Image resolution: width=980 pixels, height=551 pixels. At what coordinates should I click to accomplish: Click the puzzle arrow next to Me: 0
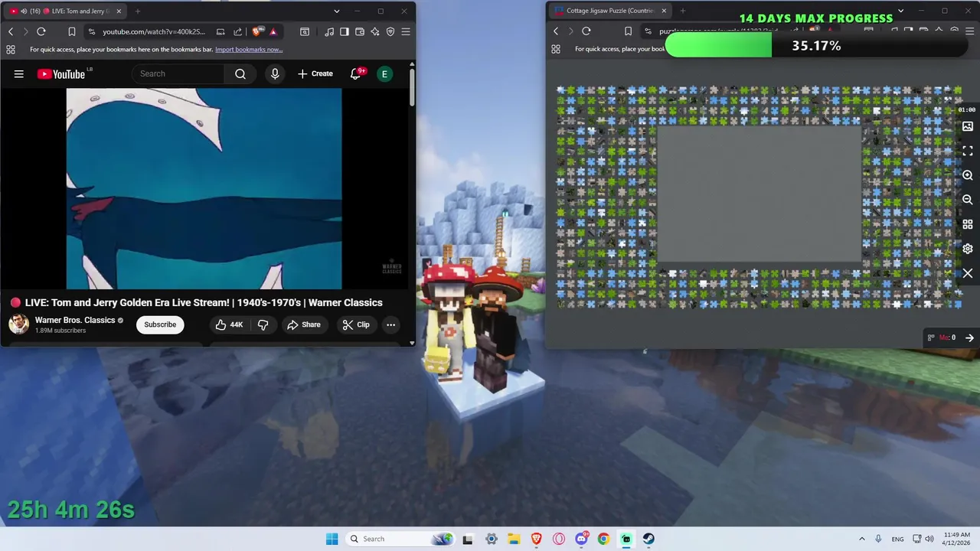[969, 337]
